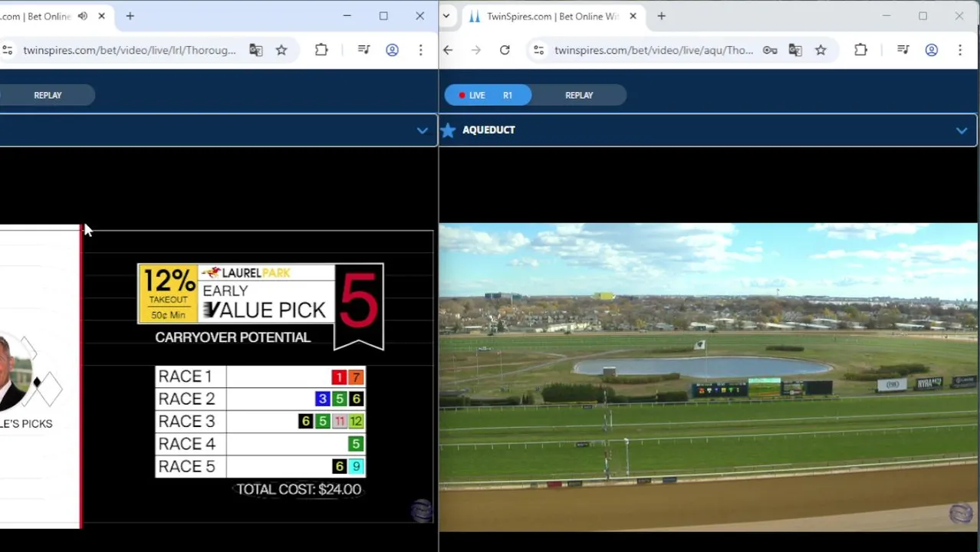Viewport: 980px width, 552px height.
Task: Click the RACE 3 picks row
Action: [261, 421]
